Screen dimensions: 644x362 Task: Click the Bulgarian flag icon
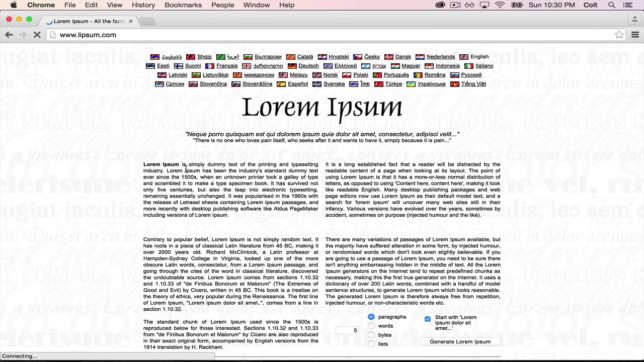[x=248, y=57]
